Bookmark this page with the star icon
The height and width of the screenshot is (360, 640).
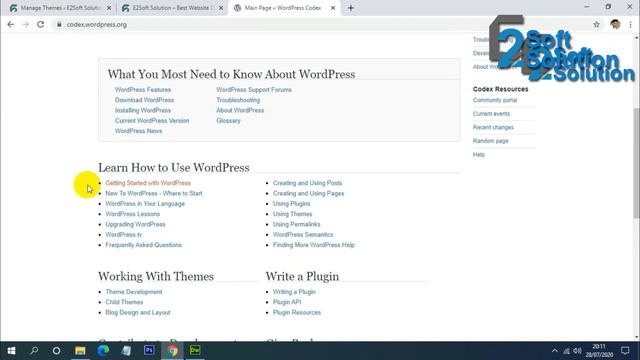coord(596,24)
